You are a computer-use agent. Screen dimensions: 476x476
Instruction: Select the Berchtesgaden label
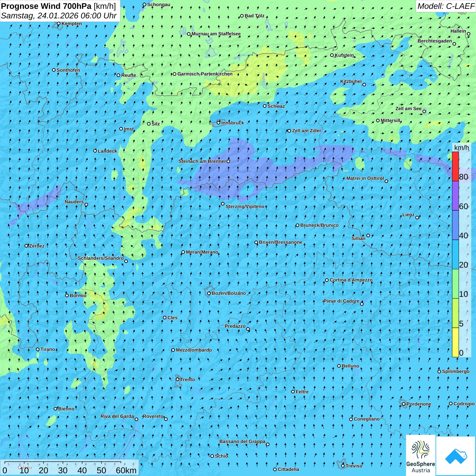435,41
